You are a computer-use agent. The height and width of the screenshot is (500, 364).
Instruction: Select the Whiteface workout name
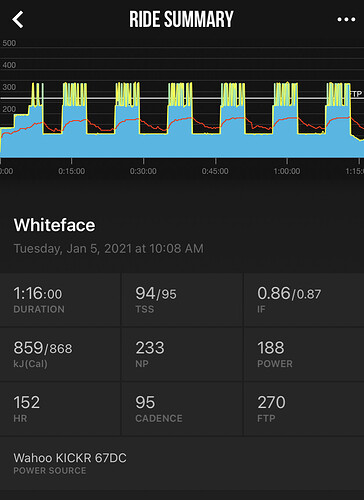[54, 225]
